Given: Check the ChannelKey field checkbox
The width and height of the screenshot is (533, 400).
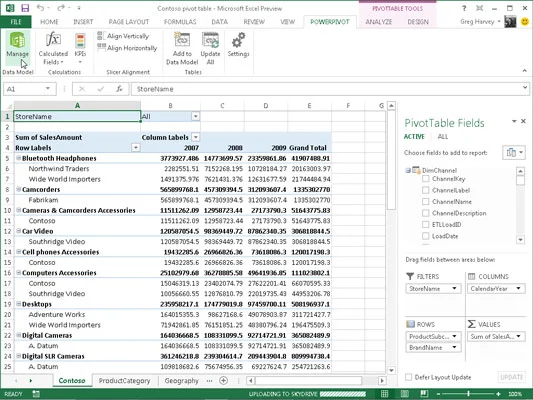Looking at the screenshot, I should click(425, 179).
